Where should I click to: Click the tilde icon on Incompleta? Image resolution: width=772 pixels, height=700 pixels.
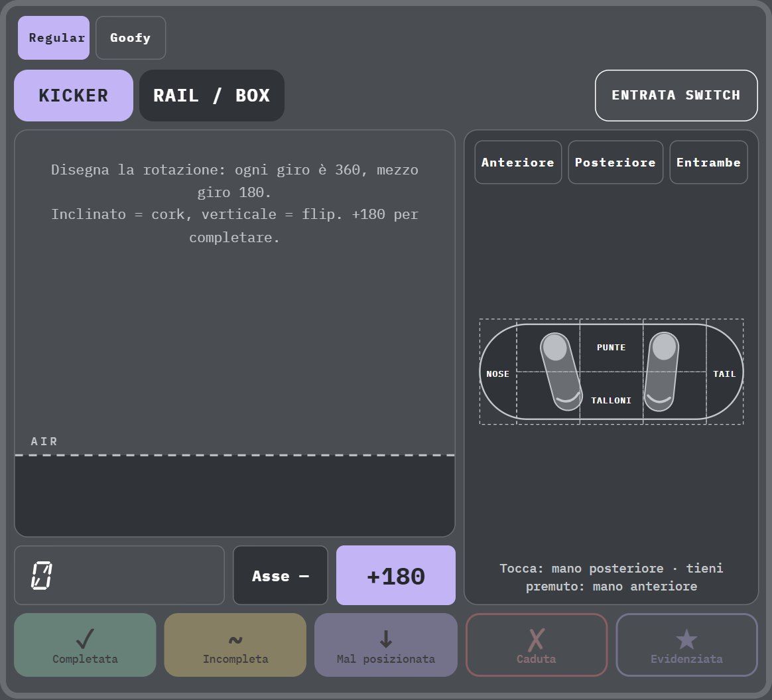click(235, 640)
